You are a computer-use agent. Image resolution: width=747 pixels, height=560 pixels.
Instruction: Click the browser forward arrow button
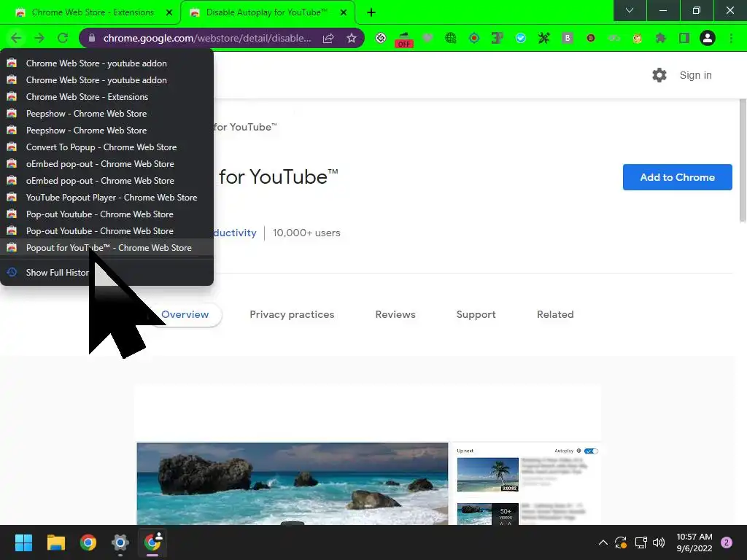coord(39,38)
